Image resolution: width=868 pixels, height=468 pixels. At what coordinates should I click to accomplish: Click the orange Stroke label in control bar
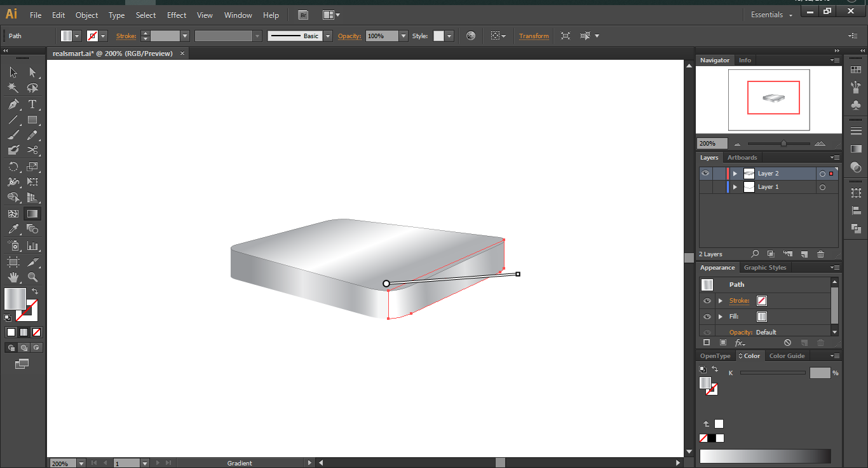point(126,36)
